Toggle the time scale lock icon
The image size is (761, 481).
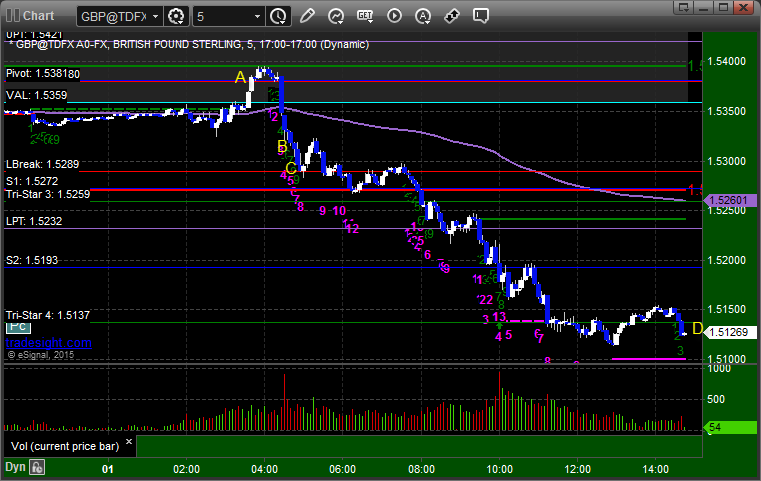(37, 467)
